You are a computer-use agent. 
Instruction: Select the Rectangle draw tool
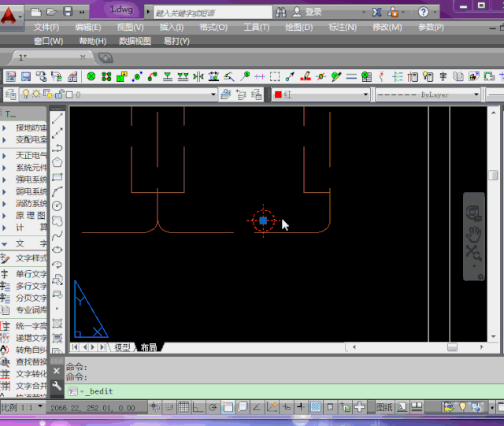[x=57, y=177]
